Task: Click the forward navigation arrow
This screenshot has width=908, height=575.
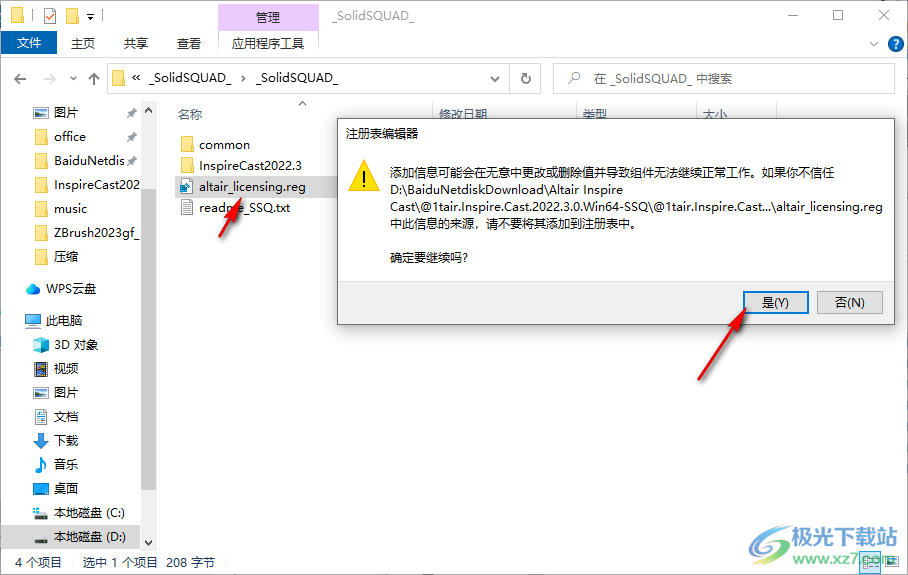Action: click(50, 79)
